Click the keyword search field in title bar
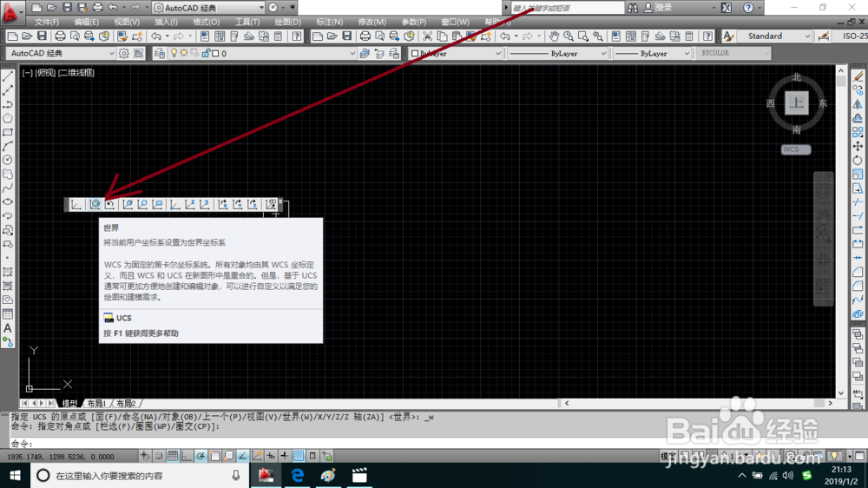Viewport: 868px width, 488px height. tap(568, 8)
